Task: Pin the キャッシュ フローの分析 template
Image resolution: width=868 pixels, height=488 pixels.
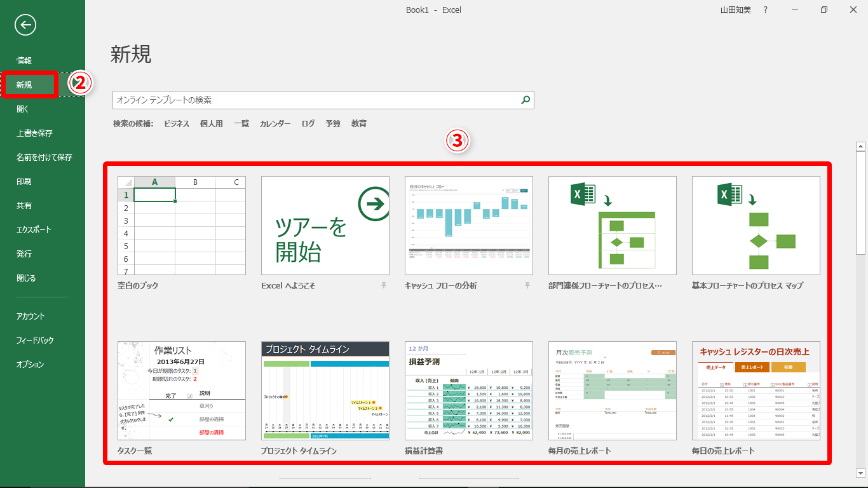Action: (x=527, y=286)
